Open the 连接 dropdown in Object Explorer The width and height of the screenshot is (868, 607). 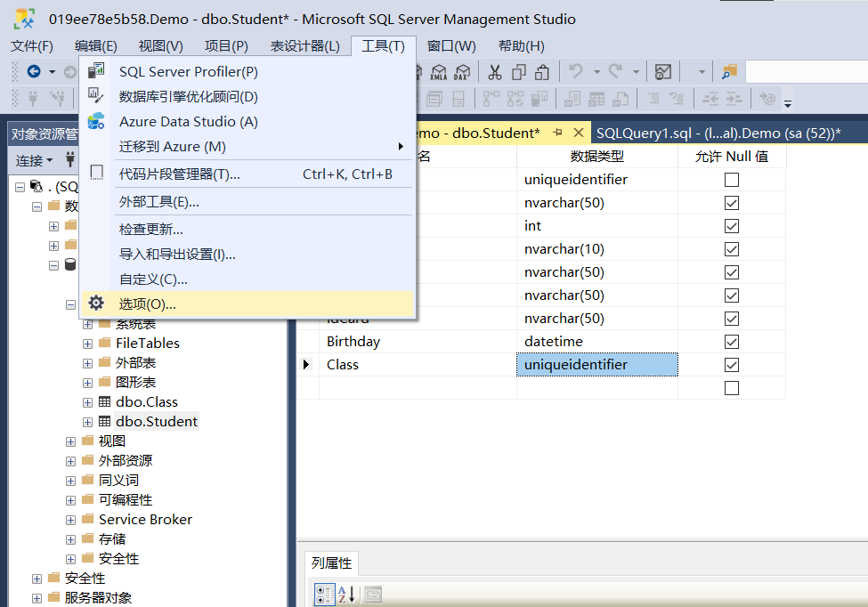(x=34, y=160)
